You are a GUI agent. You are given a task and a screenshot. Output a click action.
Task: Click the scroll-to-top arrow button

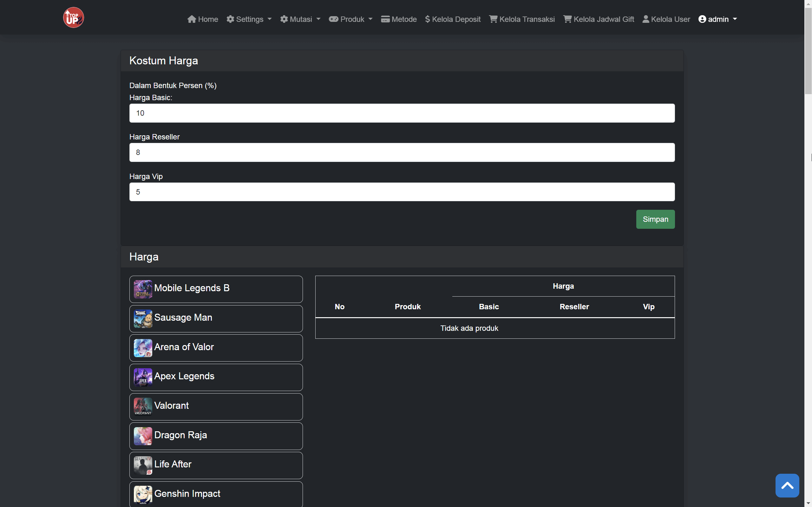pyautogui.click(x=787, y=485)
